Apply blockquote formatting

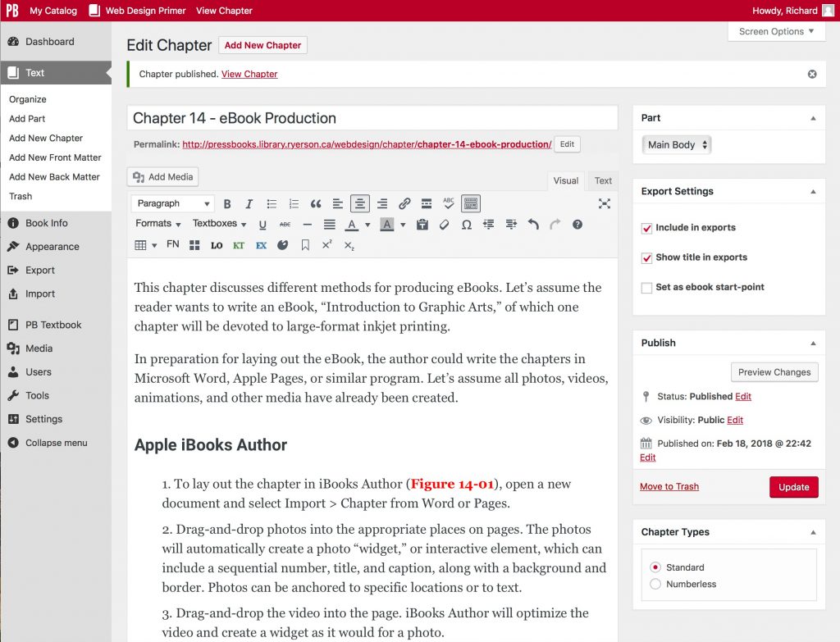(x=316, y=204)
